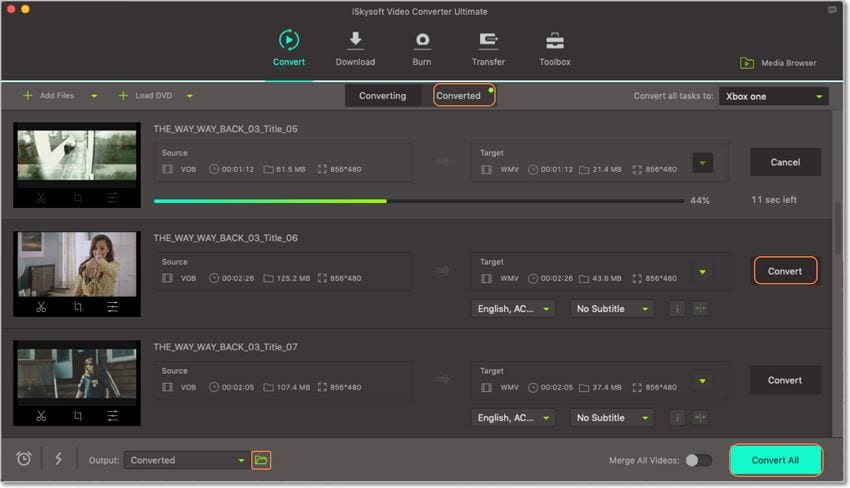
Task: Select the THE_WAY_WAY_BACK_03_Title_07 file name
Action: [226, 347]
